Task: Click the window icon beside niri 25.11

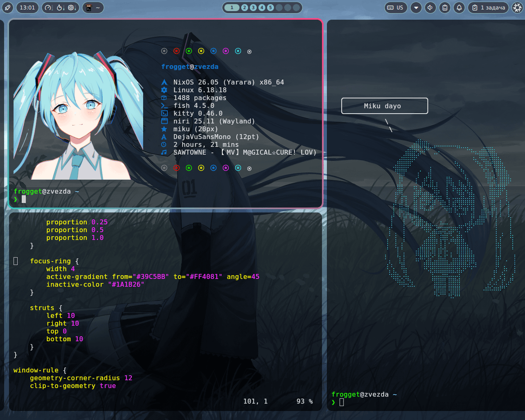Action: point(164,121)
